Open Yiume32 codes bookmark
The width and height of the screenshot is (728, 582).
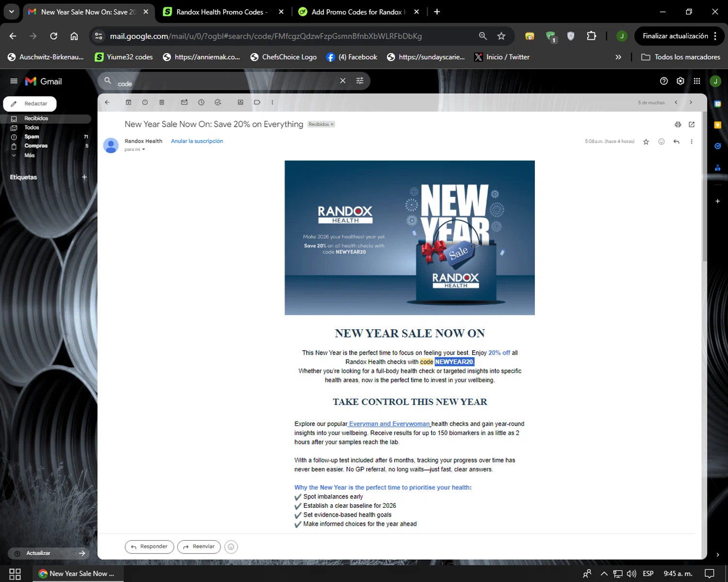[x=124, y=57]
